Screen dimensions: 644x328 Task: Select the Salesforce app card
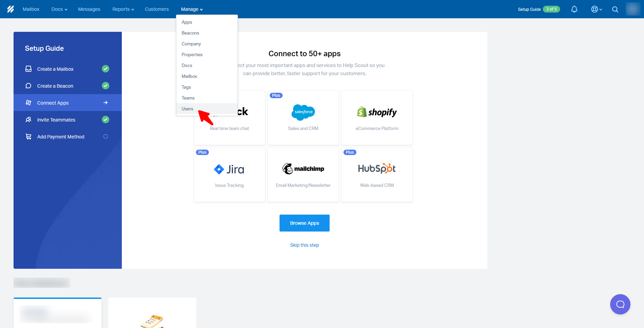[x=303, y=118]
